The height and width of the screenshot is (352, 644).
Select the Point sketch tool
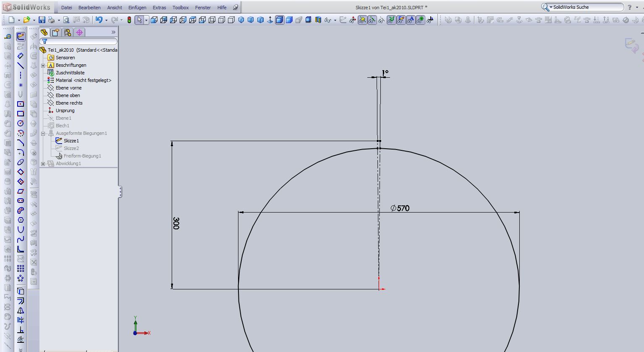[x=21, y=85]
